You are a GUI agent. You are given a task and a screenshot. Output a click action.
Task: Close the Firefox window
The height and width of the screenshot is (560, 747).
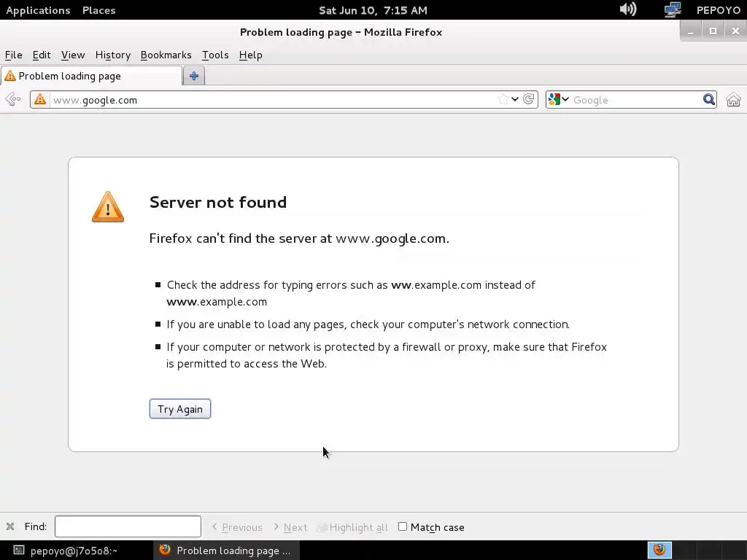coord(735,31)
